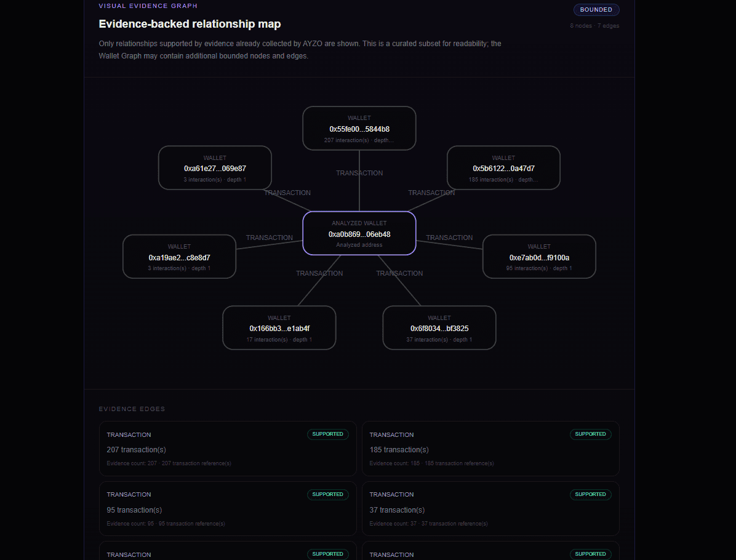This screenshot has height=560, width=736.
Task: Select wallet node 0x6f8034...bf3825
Action: pos(439,327)
